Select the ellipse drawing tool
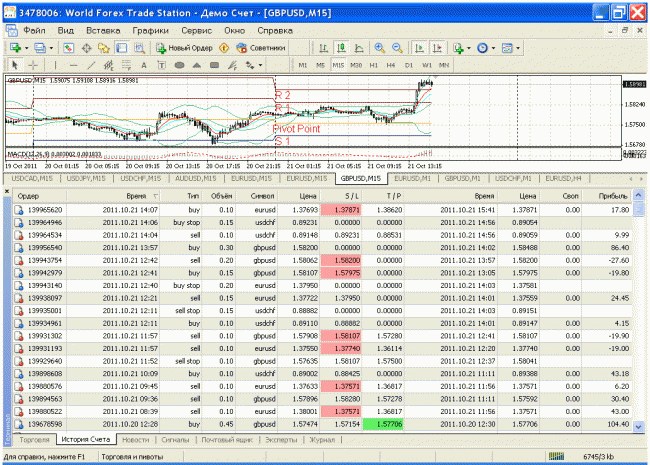Screen dimensions: 650x465 (179, 65)
